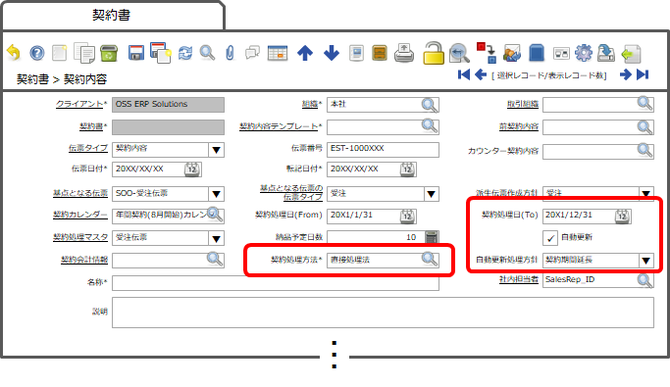
Task: Click the Zoom Across magnifier icon
Action: (x=459, y=53)
